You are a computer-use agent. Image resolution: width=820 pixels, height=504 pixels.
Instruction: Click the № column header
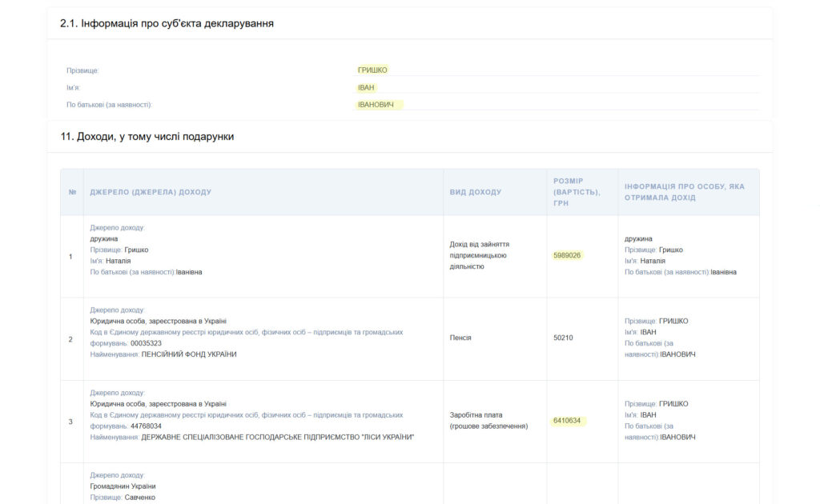click(72, 192)
